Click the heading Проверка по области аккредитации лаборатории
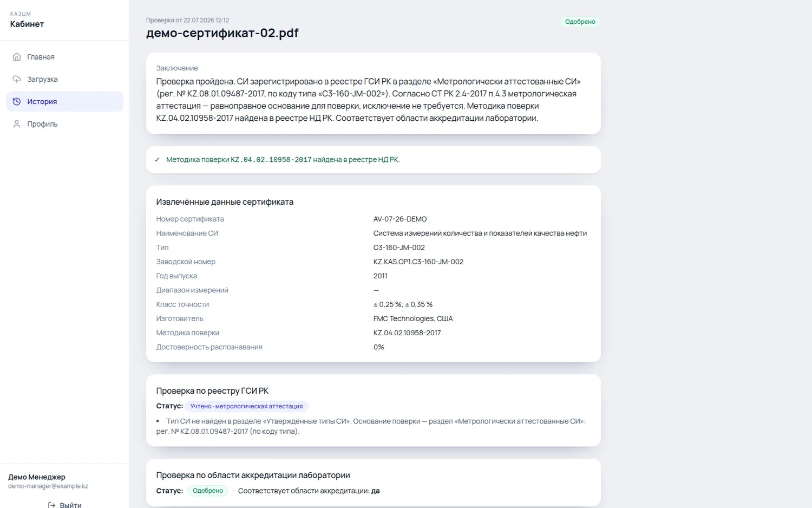The image size is (812, 508). click(x=253, y=476)
